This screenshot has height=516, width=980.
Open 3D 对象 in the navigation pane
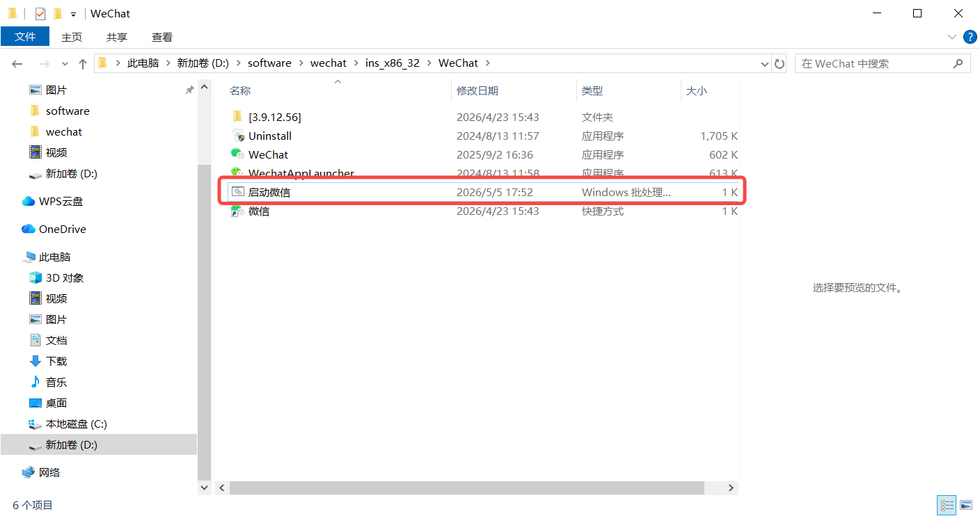65,277
